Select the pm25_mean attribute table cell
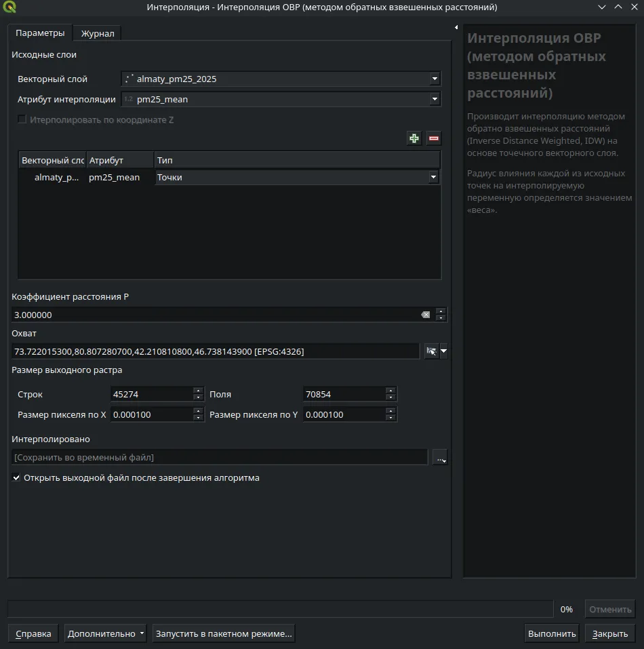 (120, 177)
